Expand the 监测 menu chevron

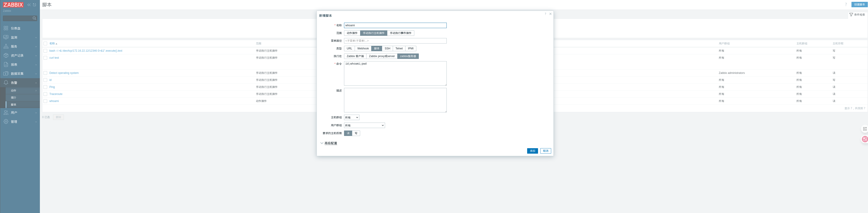(x=36, y=37)
